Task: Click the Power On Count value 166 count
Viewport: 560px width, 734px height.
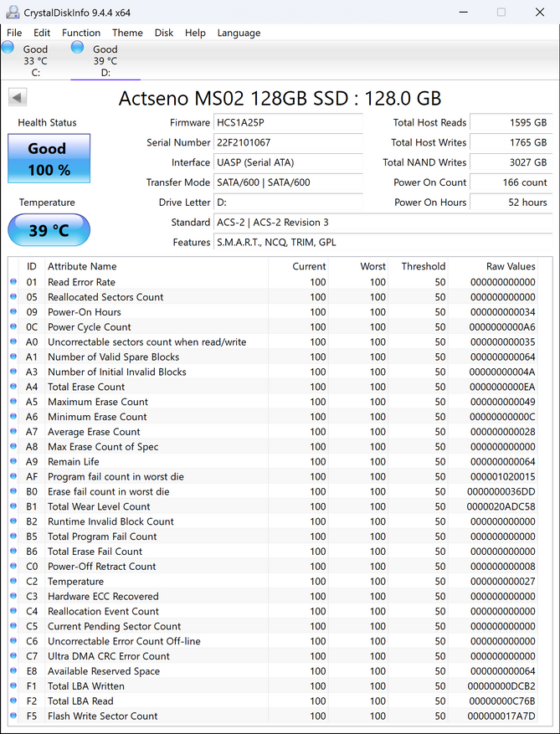Action: coord(511,182)
